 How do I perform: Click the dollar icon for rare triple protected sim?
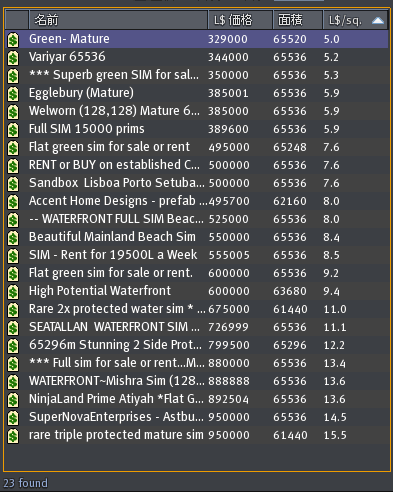click(13, 435)
